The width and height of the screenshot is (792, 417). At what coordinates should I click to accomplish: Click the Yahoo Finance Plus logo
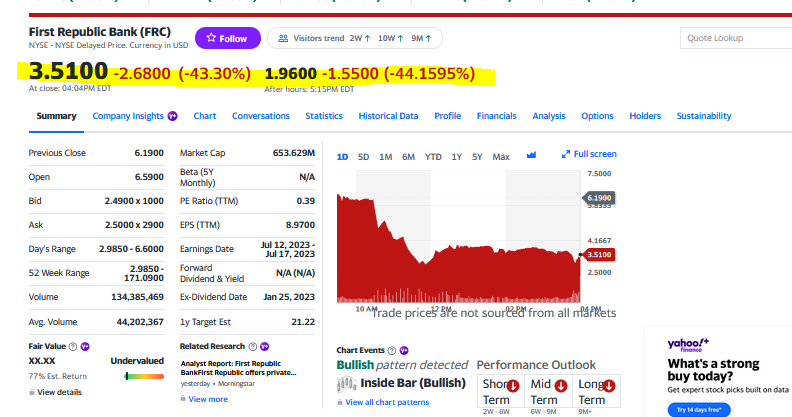pos(688,345)
